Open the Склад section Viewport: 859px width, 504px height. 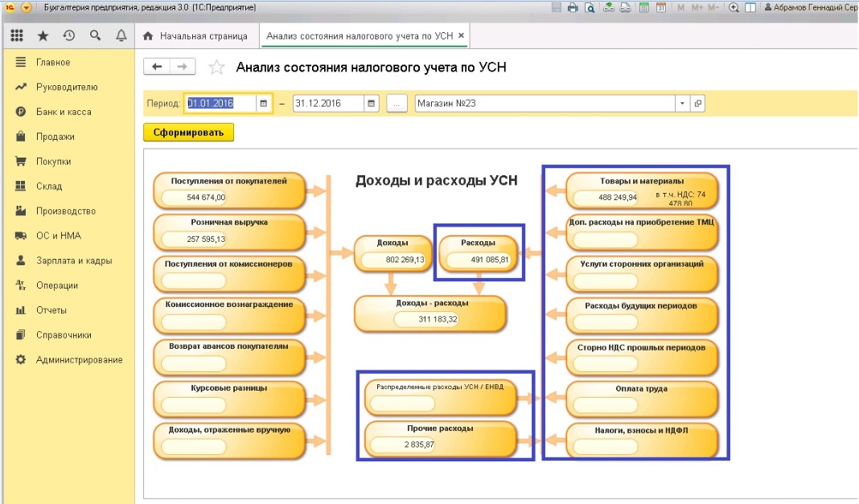point(49,186)
